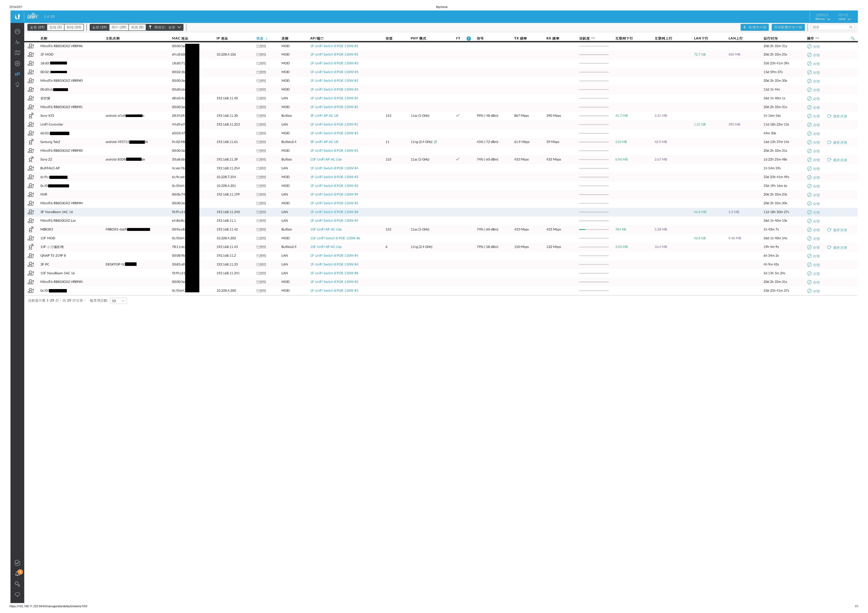Click the activity bar for Sony Z2
868x613 pixels.
pyautogui.click(x=594, y=159)
